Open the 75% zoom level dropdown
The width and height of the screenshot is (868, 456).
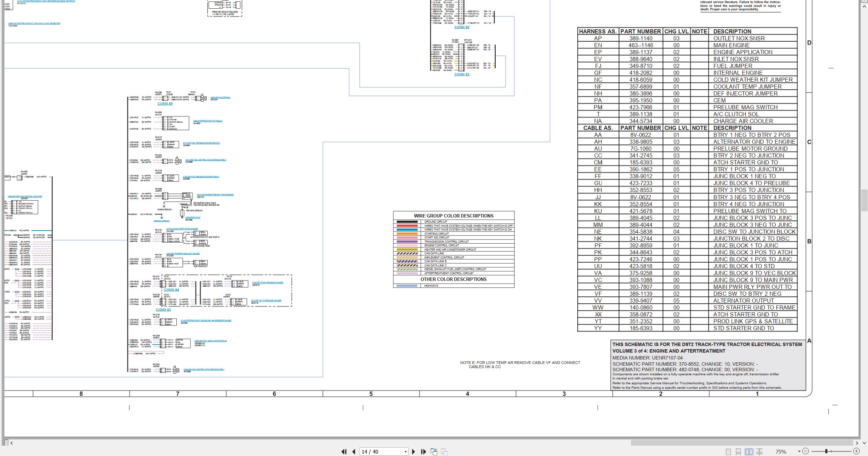(x=799, y=452)
